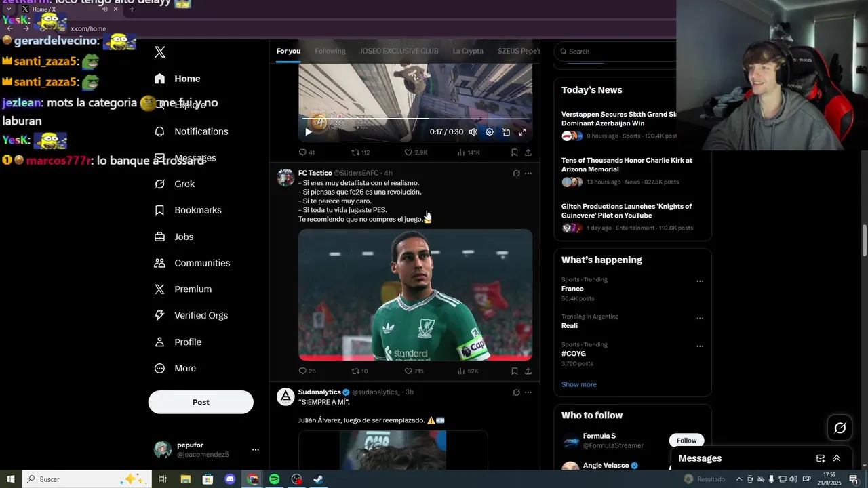This screenshot has height=488, width=868.
Task: Switch to JOSEO EXCLUSIVE CLUB tab
Action: pos(399,51)
